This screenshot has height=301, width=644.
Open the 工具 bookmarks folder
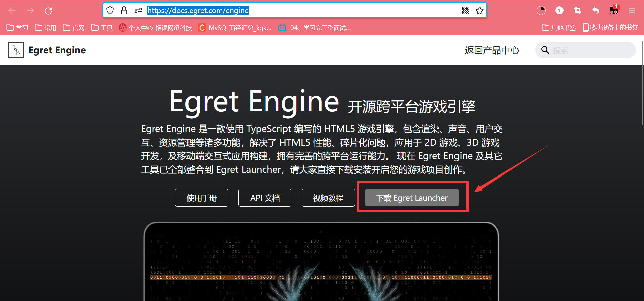coord(102,28)
